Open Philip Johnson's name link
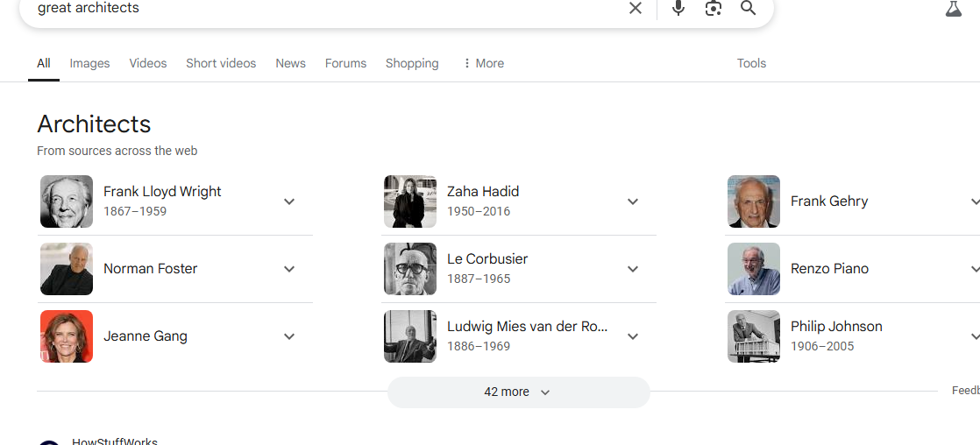Image resolution: width=980 pixels, height=445 pixels. pos(836,326)
